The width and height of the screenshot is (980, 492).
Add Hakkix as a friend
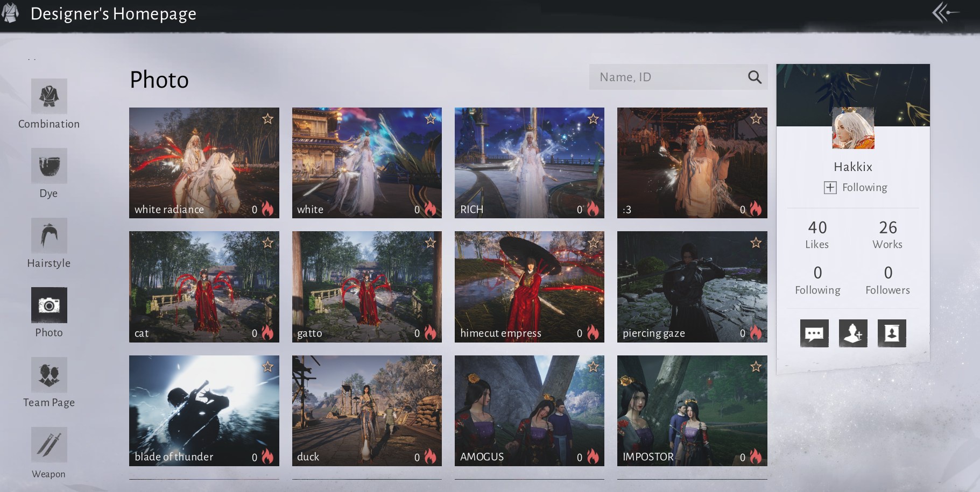click(853, 333)
